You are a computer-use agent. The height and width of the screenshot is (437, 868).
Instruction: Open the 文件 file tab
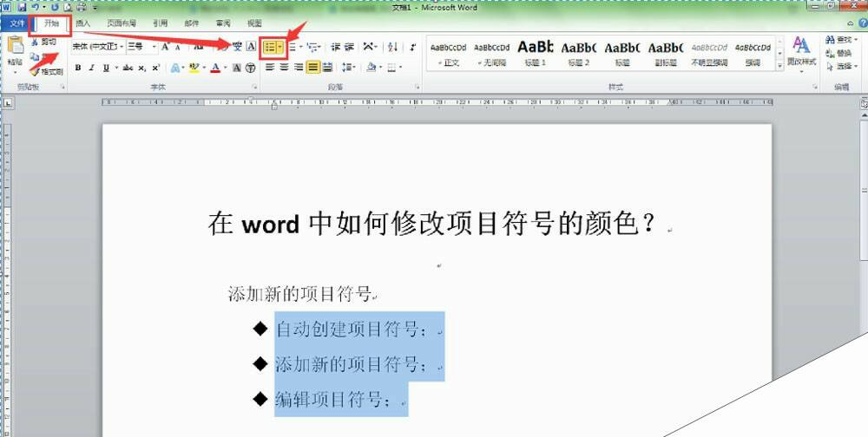tap(17, 23)
